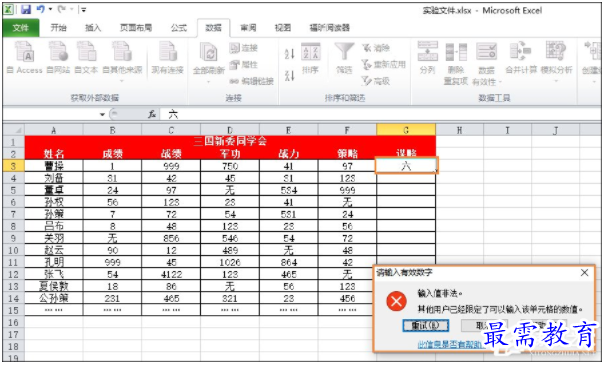
Task: Click the 谋略 header cell
Action: 406,153
